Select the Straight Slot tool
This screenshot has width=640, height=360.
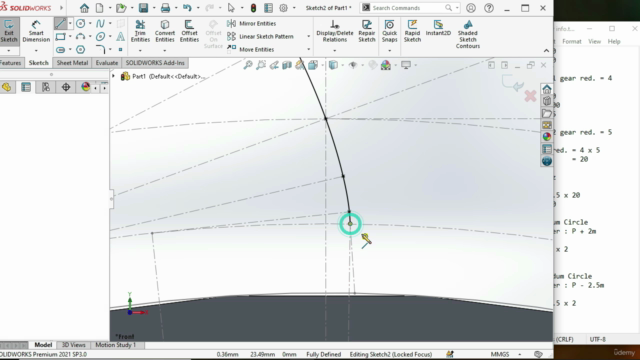[x=60, y=50]
